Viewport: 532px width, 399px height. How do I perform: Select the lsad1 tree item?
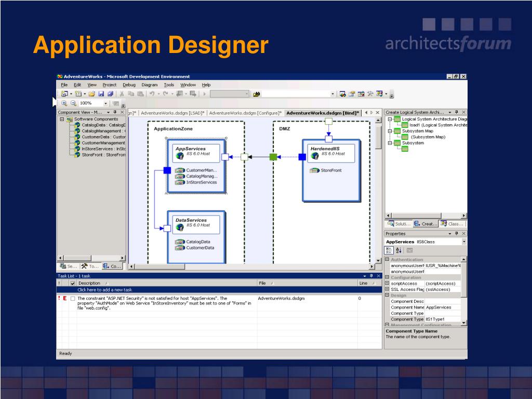[x=437, y=125]
